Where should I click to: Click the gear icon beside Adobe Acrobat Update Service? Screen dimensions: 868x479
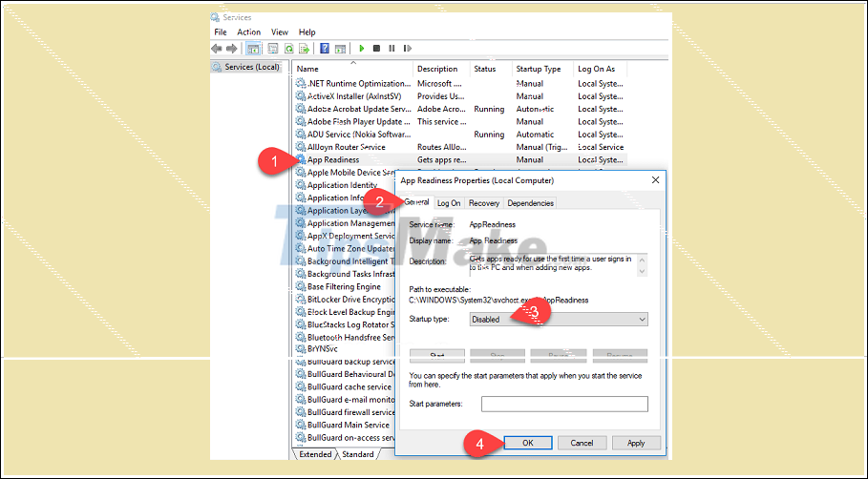tap(301, 109)
